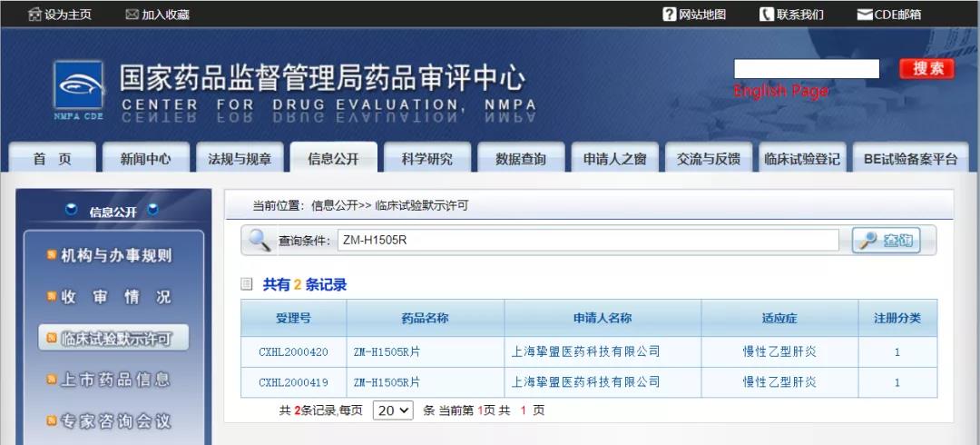The image size is (980, 445).
Task: Click the phone icon for 联系我们
Action: 767,15
